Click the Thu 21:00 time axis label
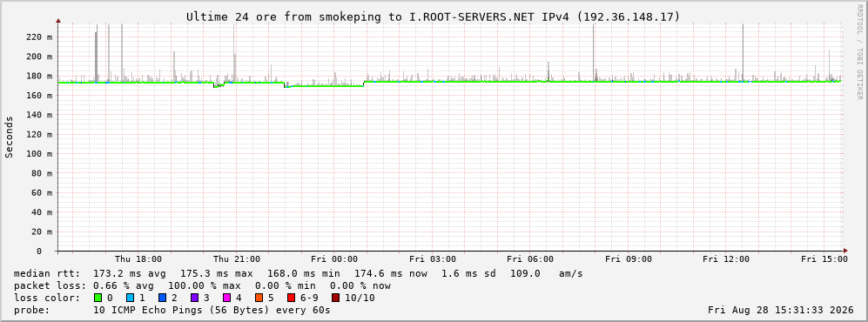Viewport: 868px width, 322px height. coord(237,259)
